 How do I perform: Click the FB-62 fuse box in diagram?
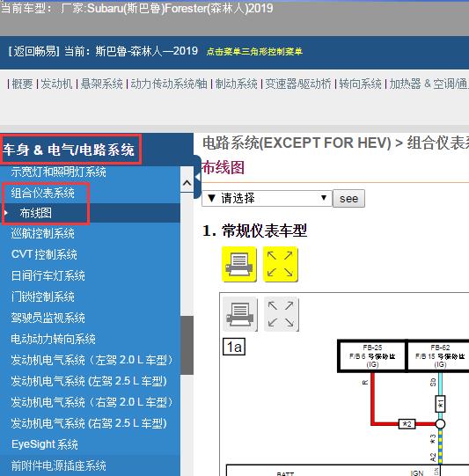[x=439, y=356]
